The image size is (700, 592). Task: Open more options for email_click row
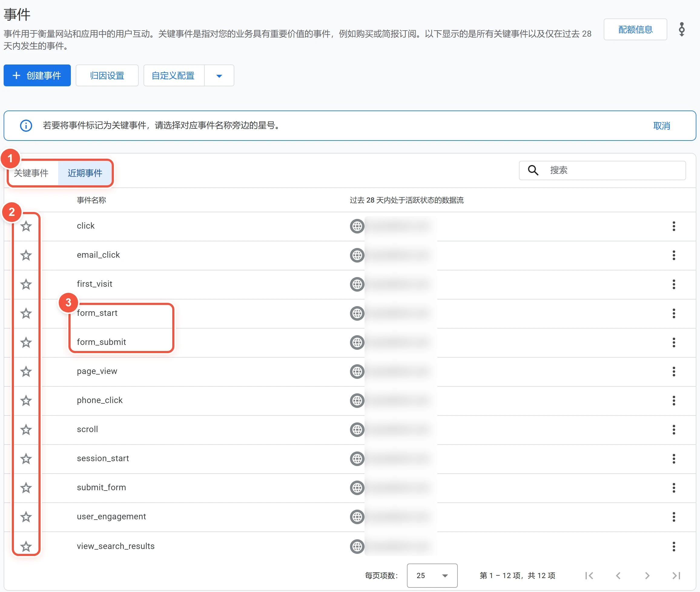673,255
